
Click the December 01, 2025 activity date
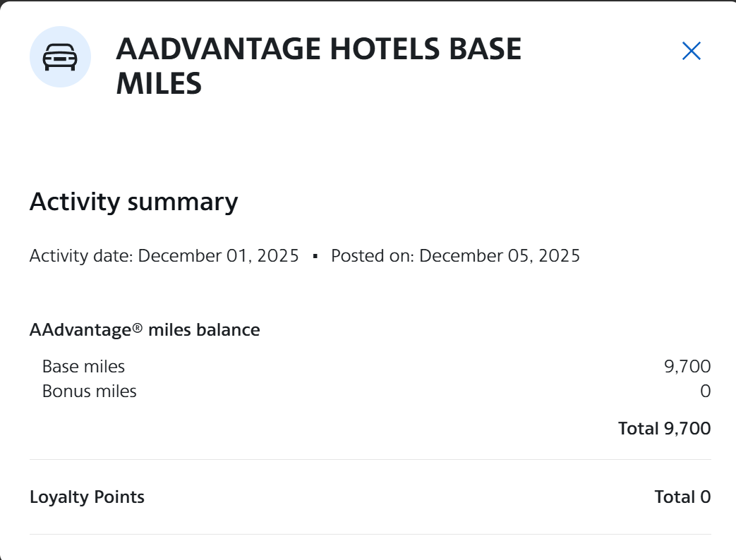(219, 255)
